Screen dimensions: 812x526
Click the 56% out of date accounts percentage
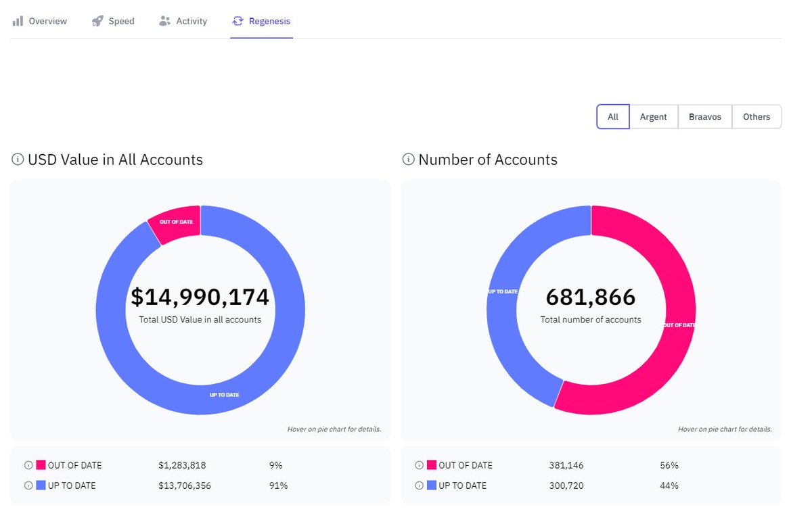click(x=669, y=465)
